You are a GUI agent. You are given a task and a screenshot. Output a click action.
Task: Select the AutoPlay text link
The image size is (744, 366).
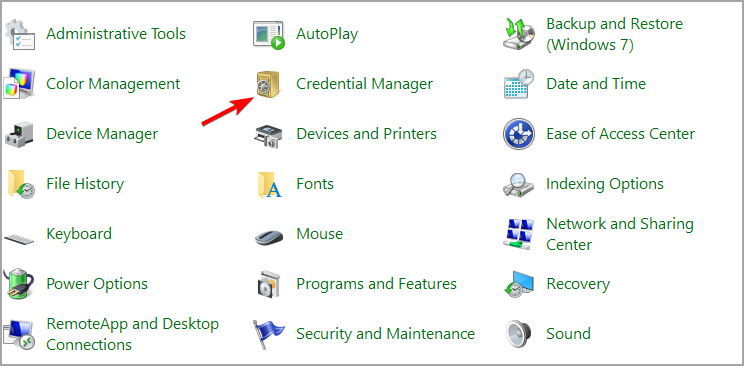point(327,34)
